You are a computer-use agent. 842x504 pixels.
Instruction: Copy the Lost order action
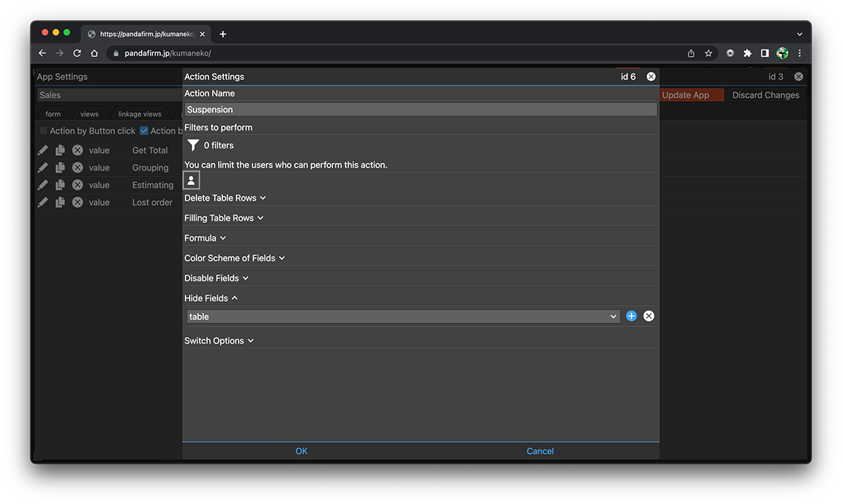60,202
